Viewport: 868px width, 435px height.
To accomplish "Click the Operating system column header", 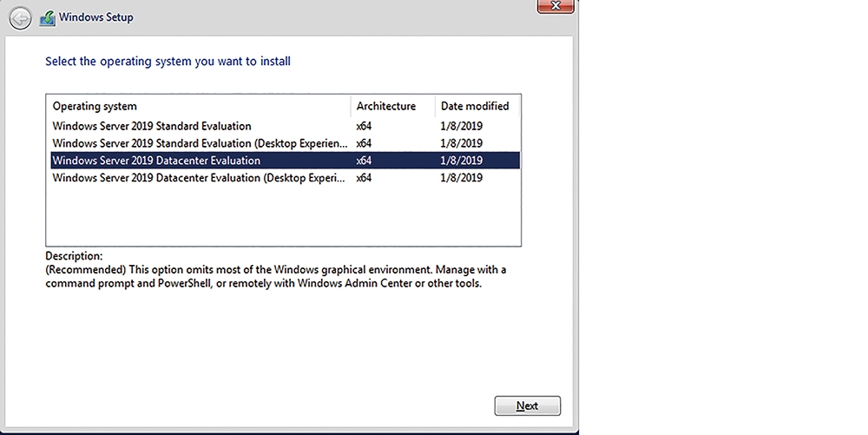I will click(x=198, y=106).
